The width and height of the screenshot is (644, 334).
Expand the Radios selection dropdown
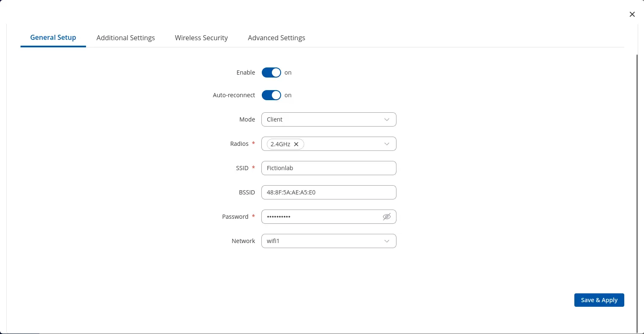tap(386, 144)
